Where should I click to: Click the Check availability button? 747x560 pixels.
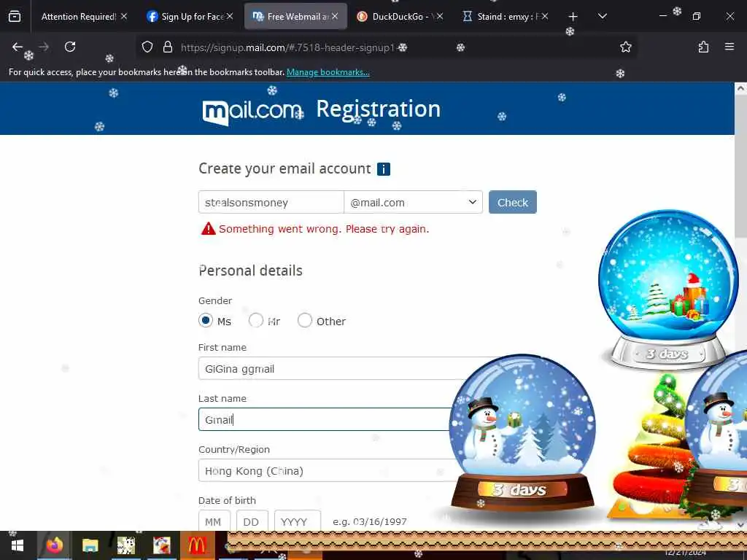pyautogui.click(x=513, y=203)
